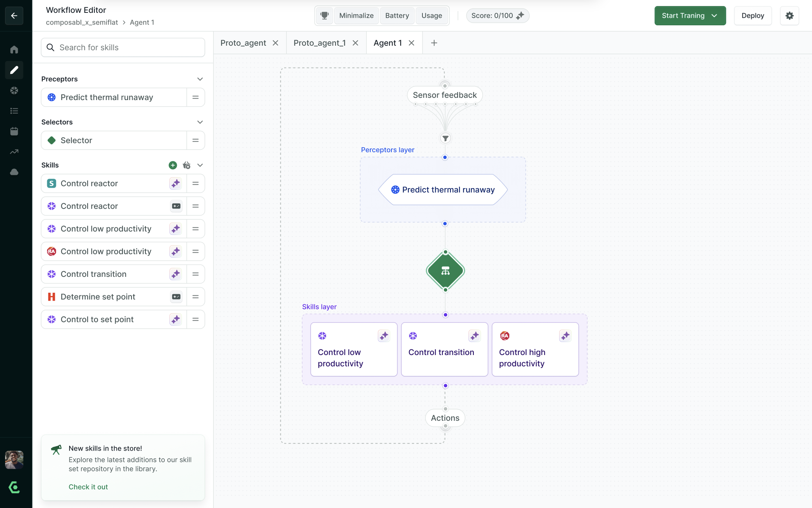Follow the Check it out link
812x508 pixels.
pyautogui.click(x=88, y=487)
